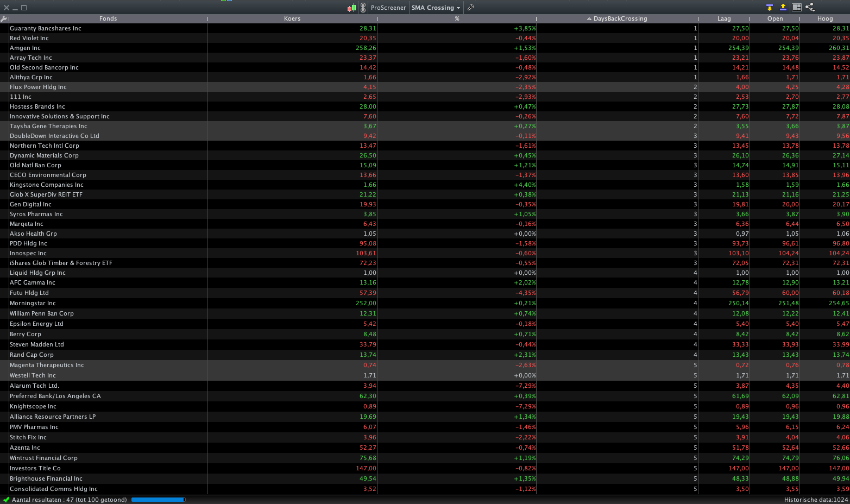This screenshot has width=850, height=504.
Task: Click column settings wrench beside Fonds header
Action: pos(4,18)
